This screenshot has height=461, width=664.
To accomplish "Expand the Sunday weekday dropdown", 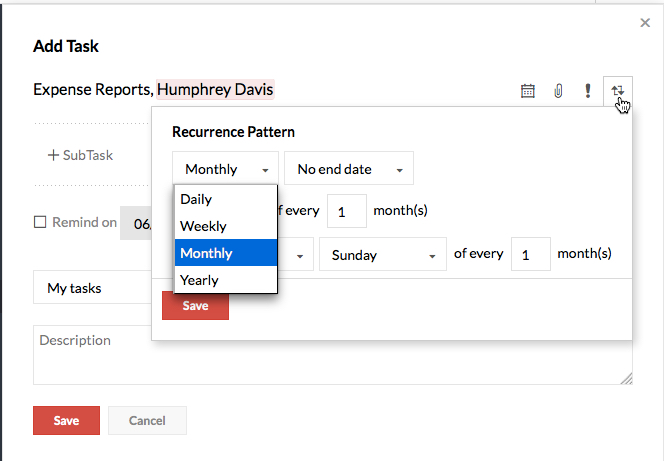I will (x=382, y=254).
